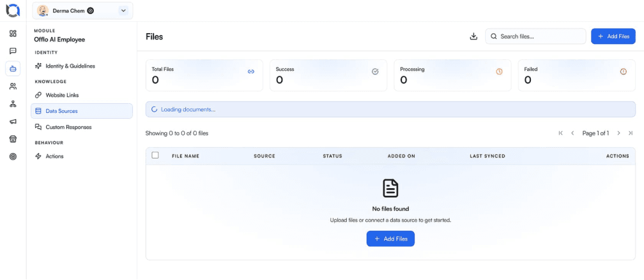Click the ACTIONS column header
Viewport: 644px width, 280px height.
pos(618,156)
